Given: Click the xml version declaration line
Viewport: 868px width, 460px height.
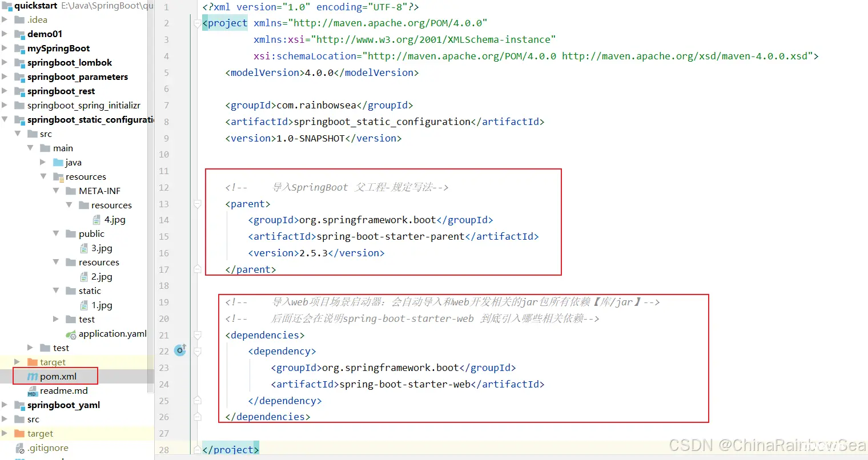Looking at the screenshot, I should click(x=311, y=7).
